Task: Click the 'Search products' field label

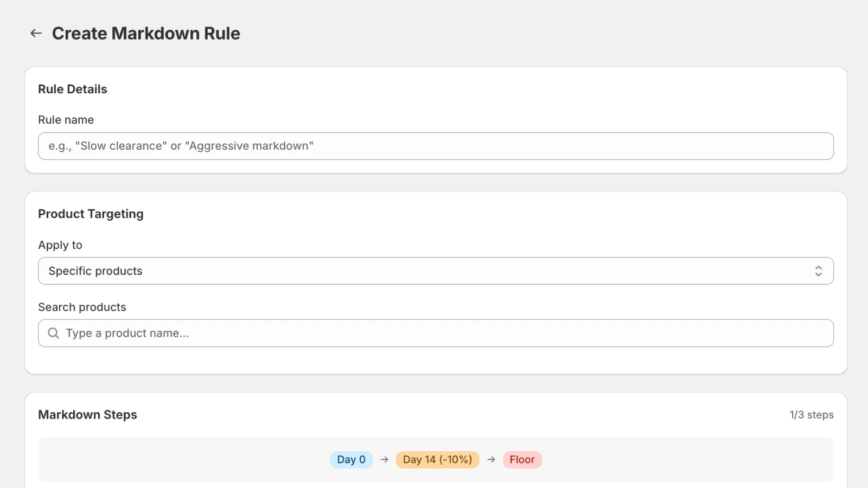Action: (x=82, y=307)
